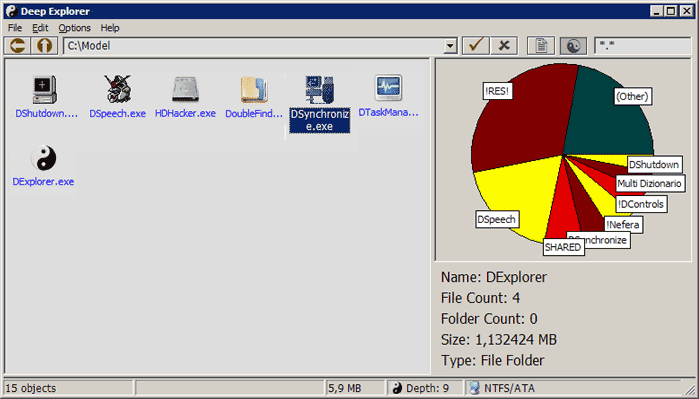Screen dimensions: 699x399
Task: Click the checkmark confirm button
Action: pyautogui.click(x=476, y=45)
